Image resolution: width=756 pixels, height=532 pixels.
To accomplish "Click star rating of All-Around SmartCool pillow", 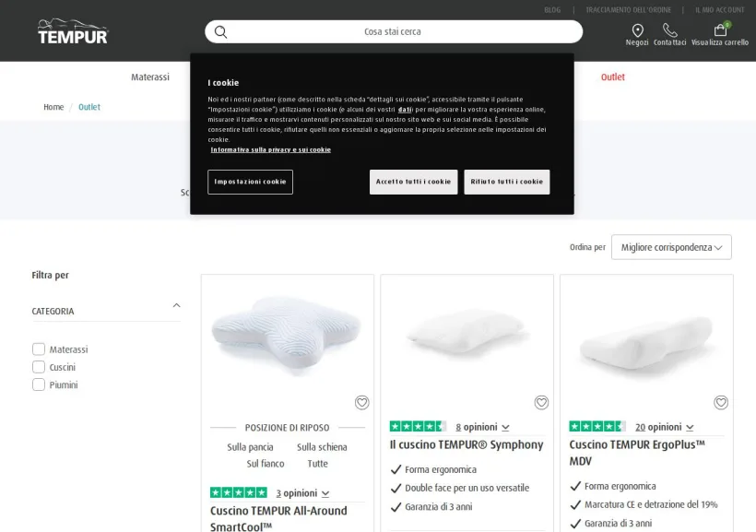I will (x=239, y=492).
